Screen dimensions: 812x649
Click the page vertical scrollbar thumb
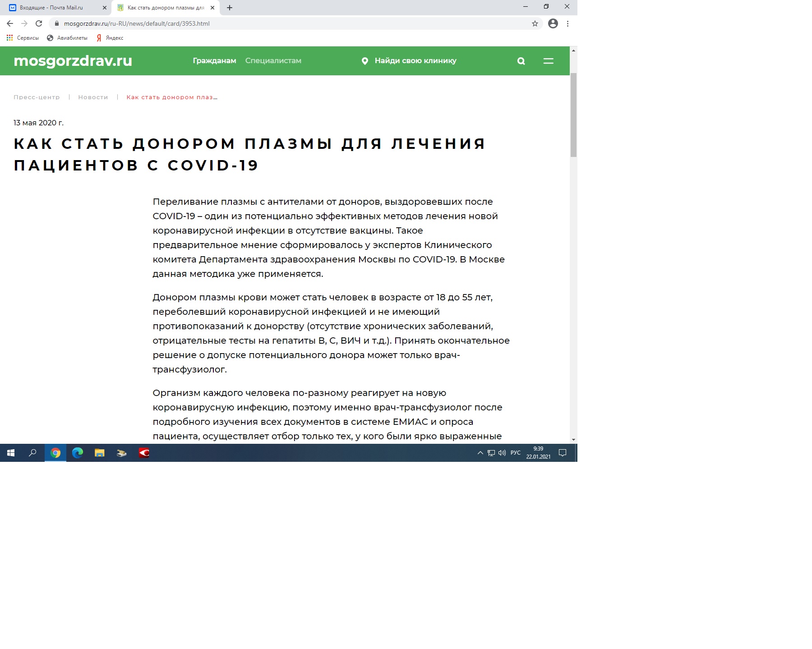click(x=573, y=115)
